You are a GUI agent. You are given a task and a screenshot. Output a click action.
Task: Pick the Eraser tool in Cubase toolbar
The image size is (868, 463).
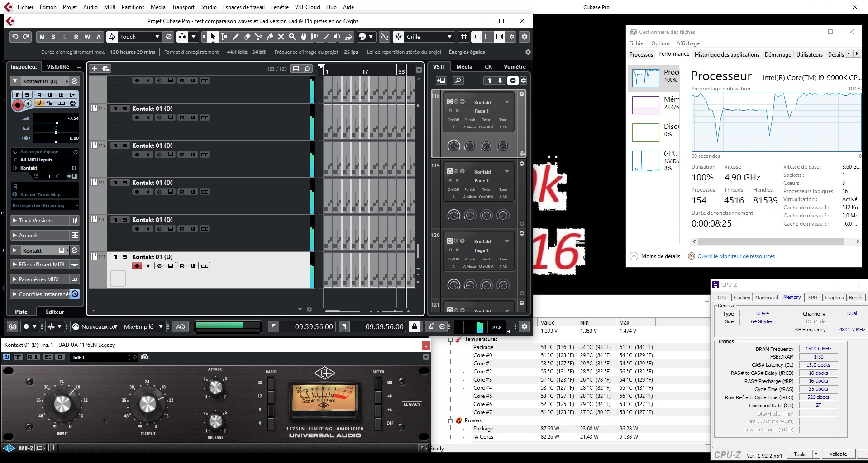coord(247,37)
